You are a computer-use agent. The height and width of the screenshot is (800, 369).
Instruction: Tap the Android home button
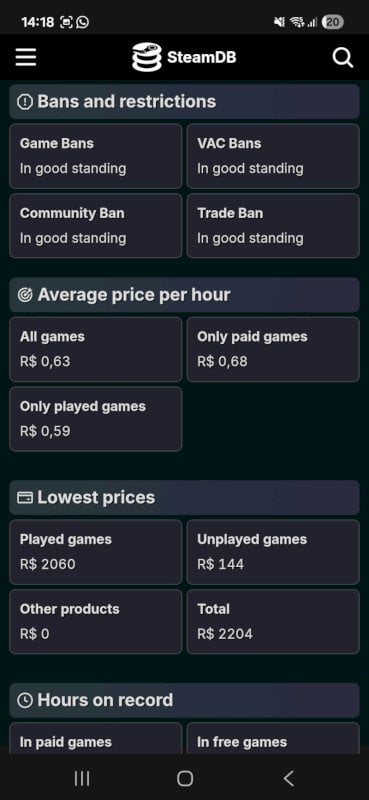(185, 778)
